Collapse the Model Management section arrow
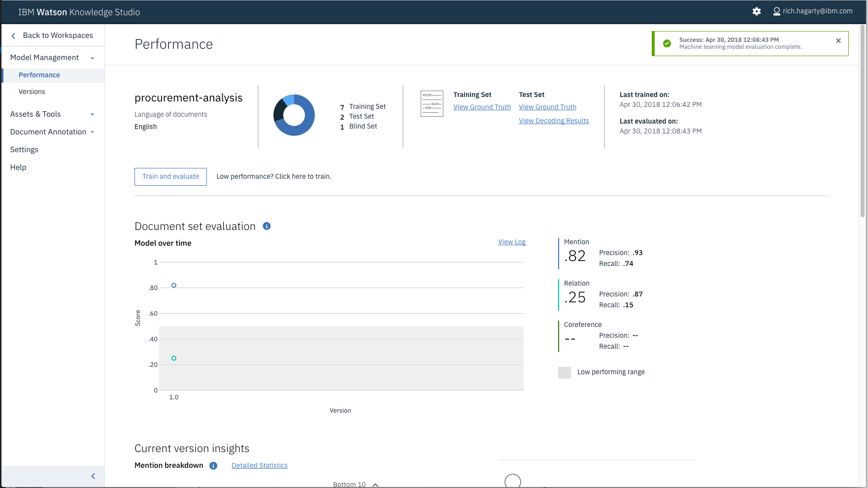The image size is (868, 488). (92, 58)
